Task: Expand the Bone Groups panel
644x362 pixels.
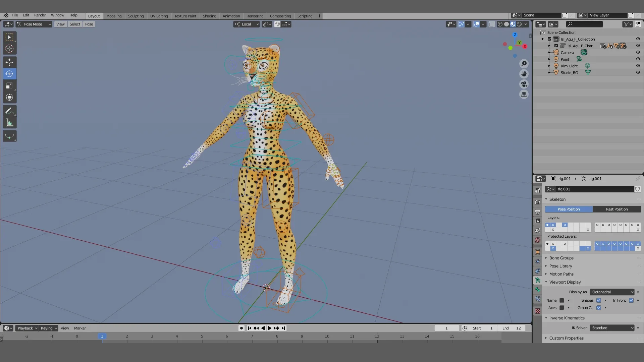Action: pyautogui.click(x=561, y=258)
